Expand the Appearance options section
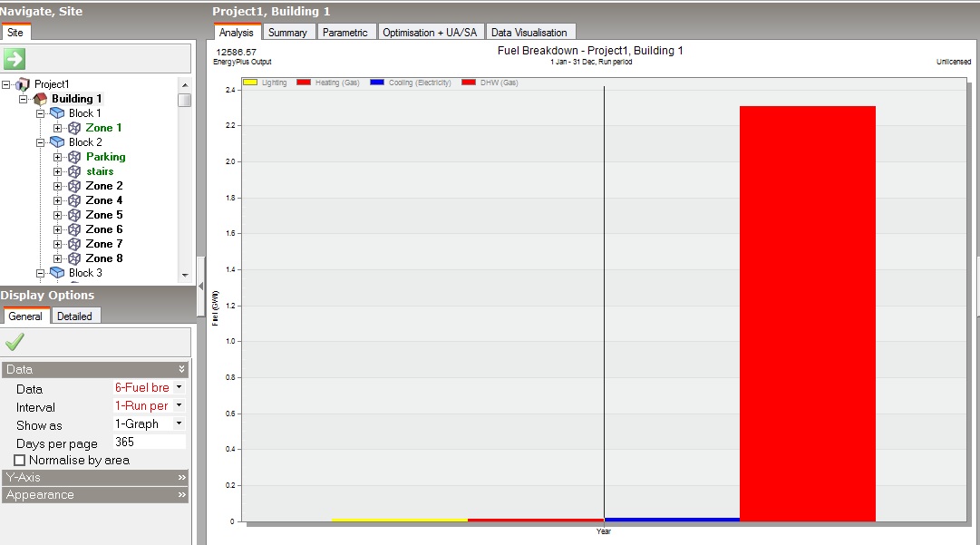Screen dimensions: 980x545 (95, 495)
